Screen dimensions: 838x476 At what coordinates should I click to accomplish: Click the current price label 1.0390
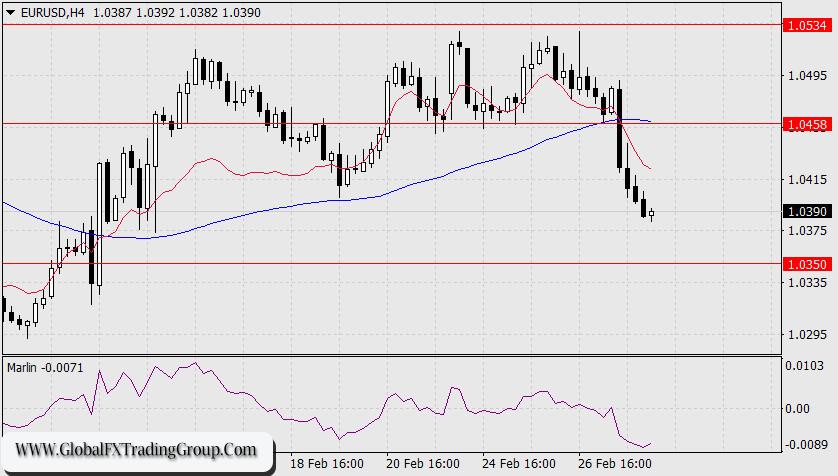pos(807,212)
